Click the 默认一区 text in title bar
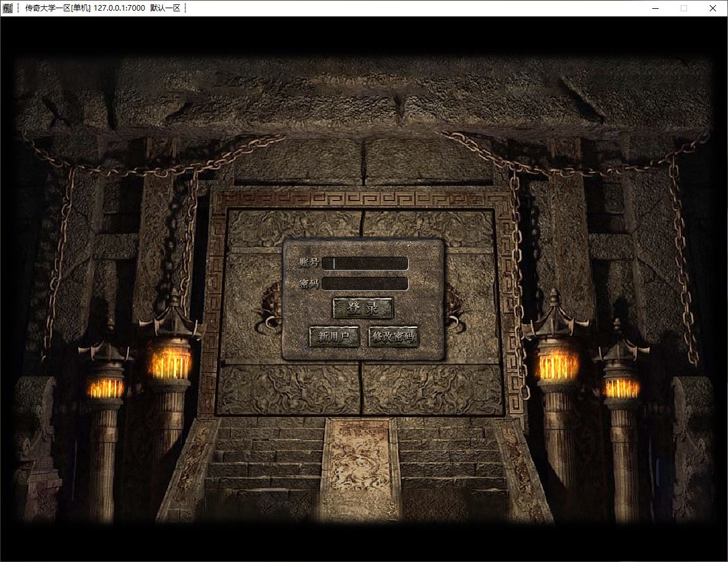 165,8
